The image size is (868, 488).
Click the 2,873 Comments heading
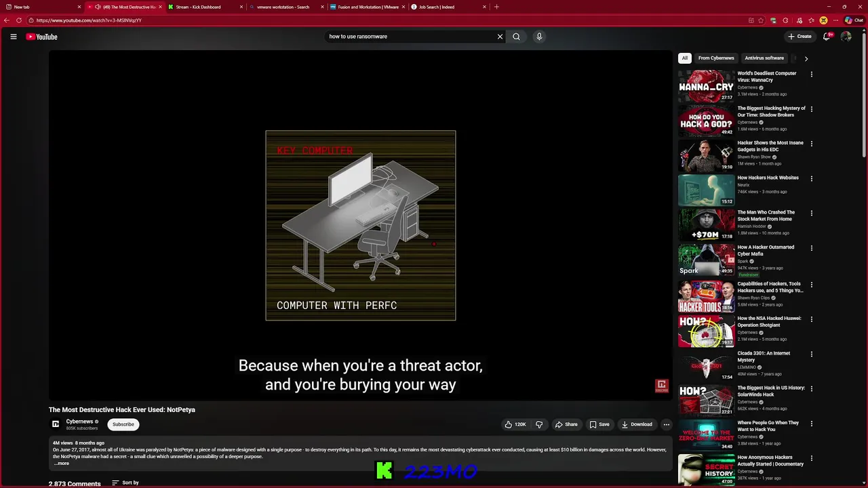[75, 483]
